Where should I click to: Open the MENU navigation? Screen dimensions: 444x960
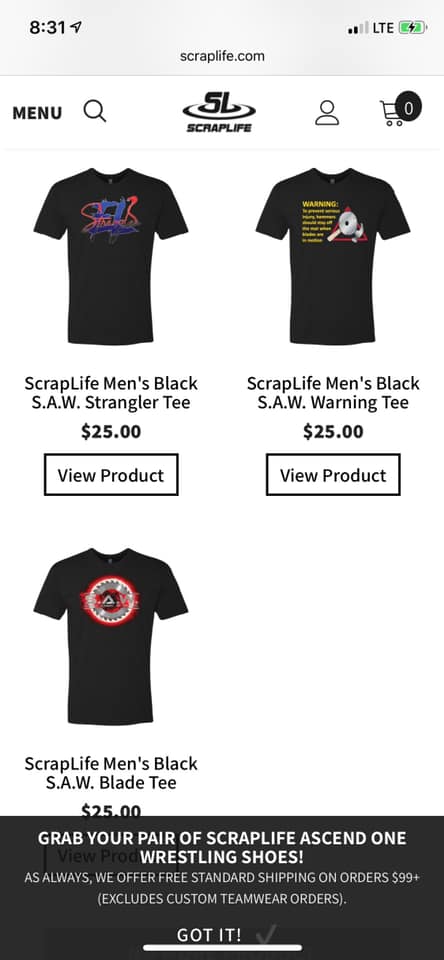[x=37, y=113]
